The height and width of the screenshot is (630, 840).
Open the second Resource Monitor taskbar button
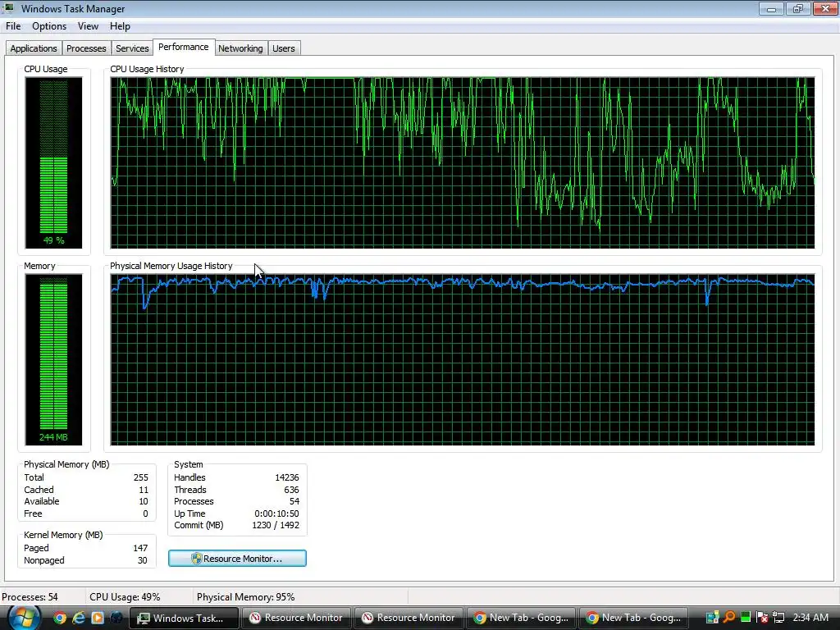pyautogui.click(x=409, y=619)
